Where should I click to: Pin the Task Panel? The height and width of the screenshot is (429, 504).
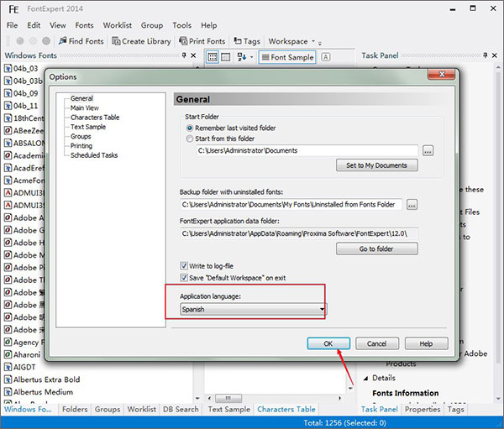coord(486,55)
